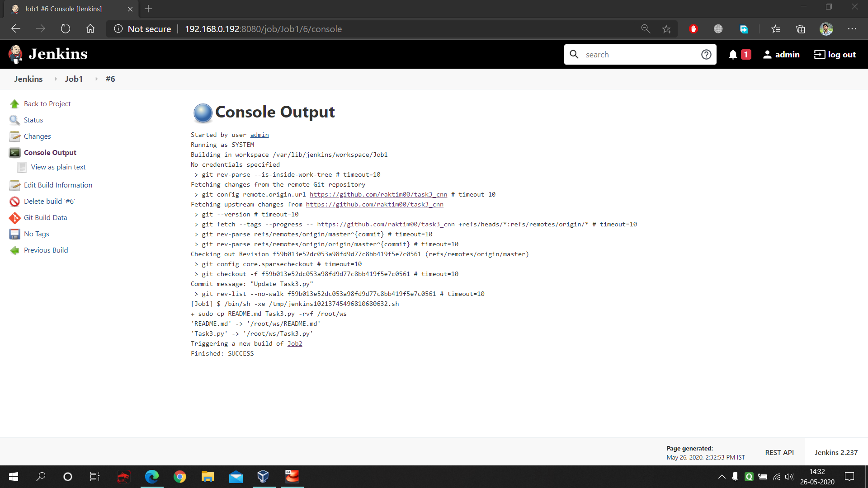Image resolution: width=868 pixels, height=488 pixels.
Task: Open Git Build Data icon
Action: coord(14,218)
